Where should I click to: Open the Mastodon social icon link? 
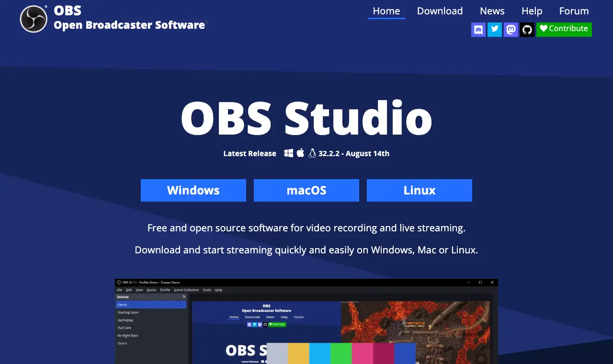click(511, 30)
